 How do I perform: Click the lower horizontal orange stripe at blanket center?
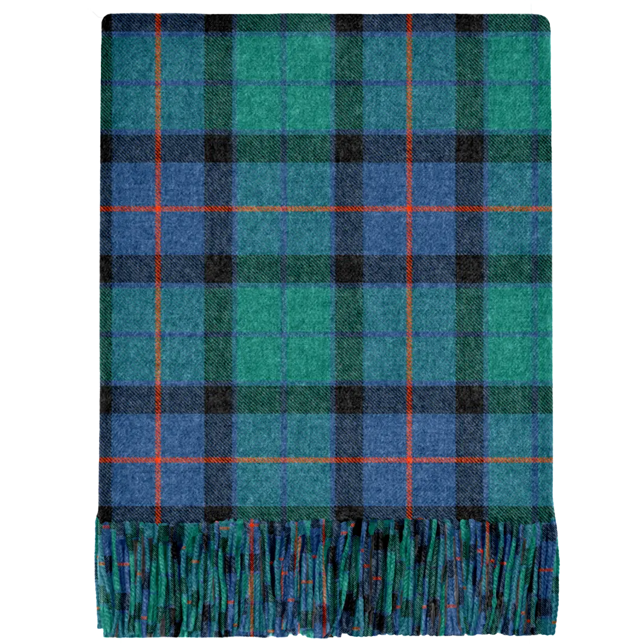(284, 460)
